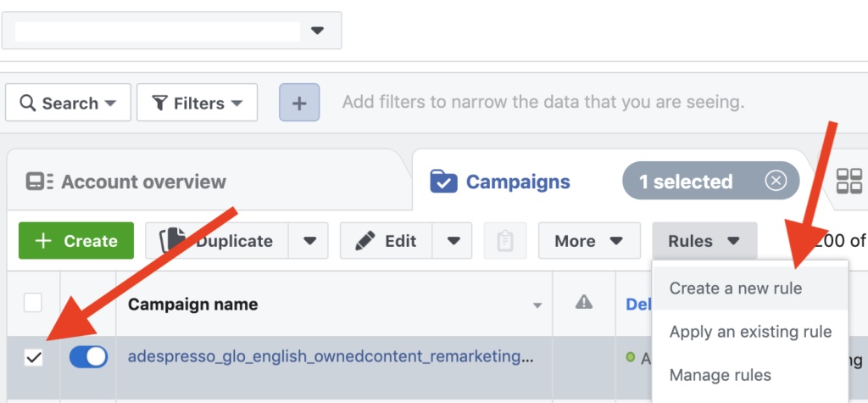Open the account selector dropdown at the top

click(x=171, y=31)
